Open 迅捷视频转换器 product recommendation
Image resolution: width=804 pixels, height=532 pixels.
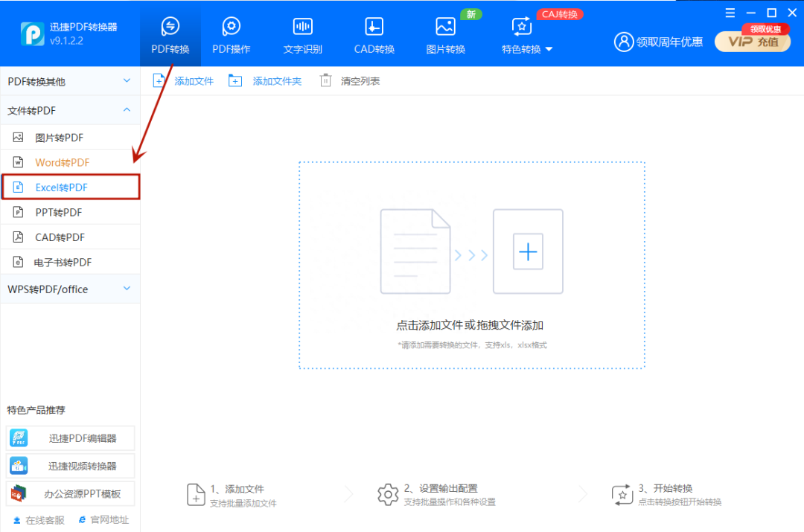(x=70, y=466)
